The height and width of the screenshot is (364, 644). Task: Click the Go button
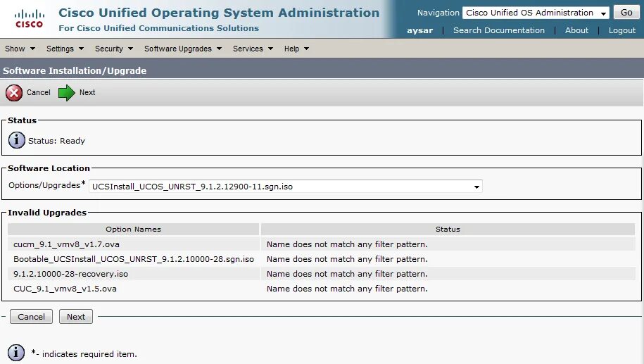[626, 13]
